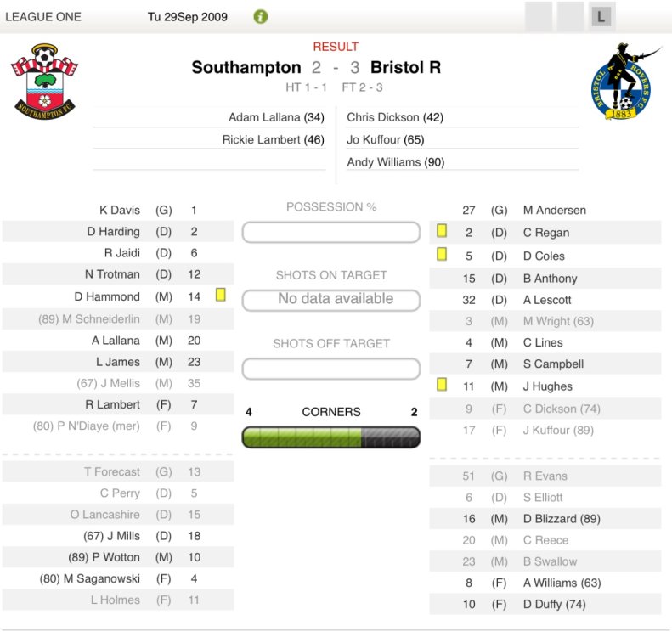Click the empty possession percentage bar
This screenshot has width=672, height=637.
coord(331,232)
